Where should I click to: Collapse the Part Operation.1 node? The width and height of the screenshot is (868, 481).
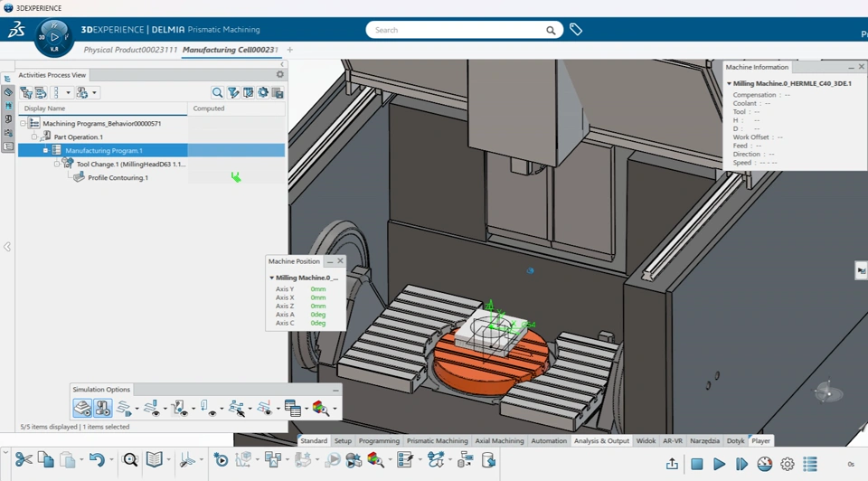[x=34, y=137]
